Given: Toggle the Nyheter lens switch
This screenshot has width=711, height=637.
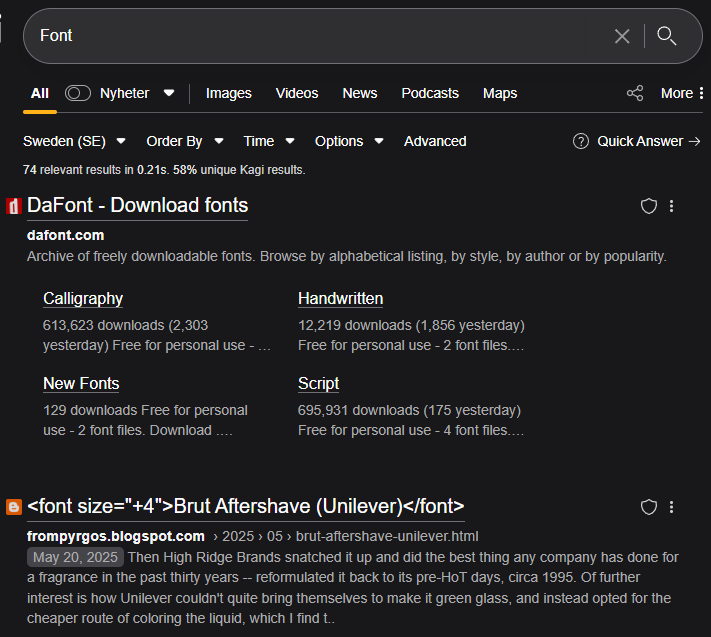Looking at the screenshot, I should tap(78, 93).
